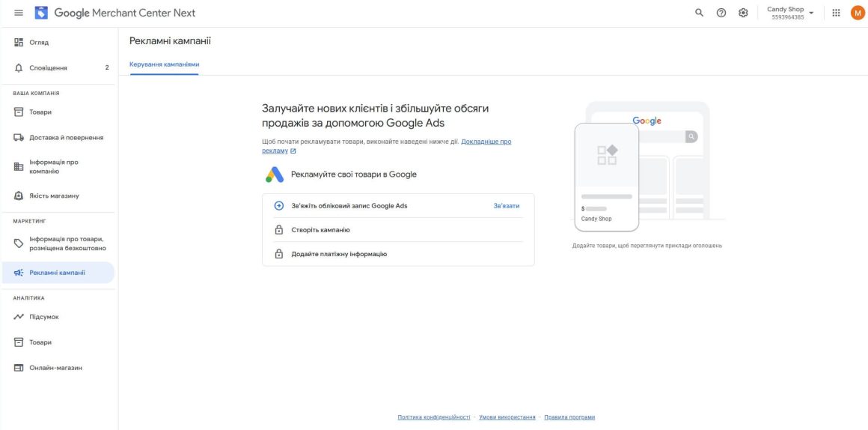The image size is (868, 430).
Task: Click the account ID 5593964385
Action: click(x=788, y=17)
